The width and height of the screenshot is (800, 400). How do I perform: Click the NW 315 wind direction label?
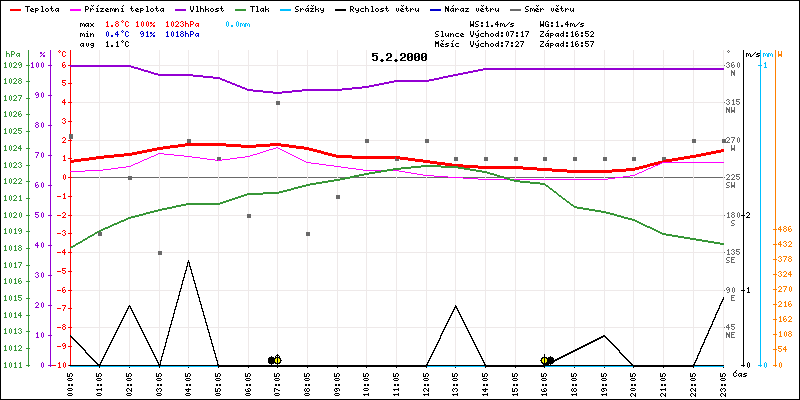(x=733, y=105)
